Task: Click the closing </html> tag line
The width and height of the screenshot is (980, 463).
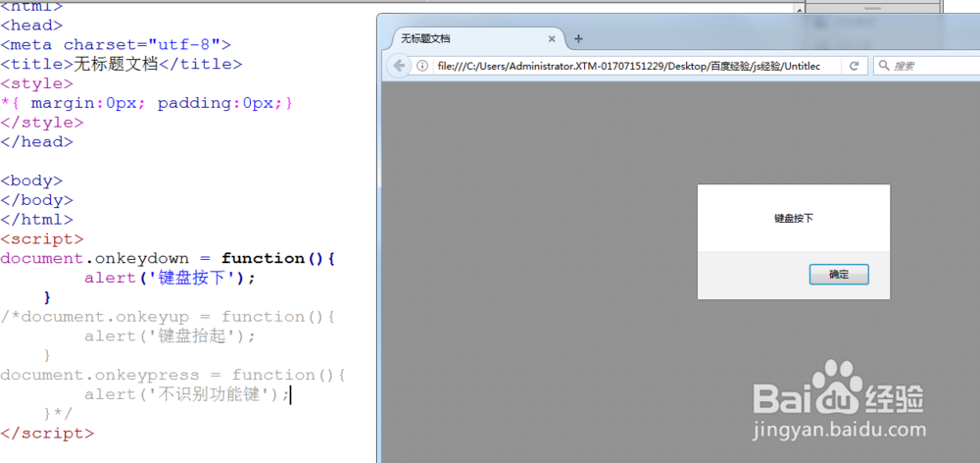Action: point(37,220)
